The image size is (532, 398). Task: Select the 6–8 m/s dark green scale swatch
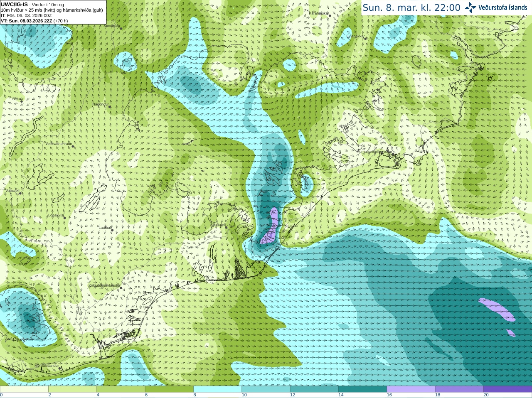coord(169,389)
